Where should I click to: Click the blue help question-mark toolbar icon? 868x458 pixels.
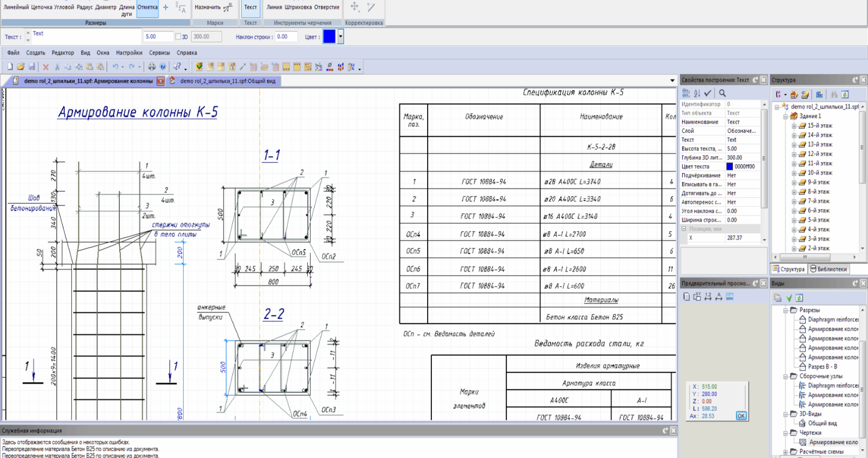tap(163, 67)
